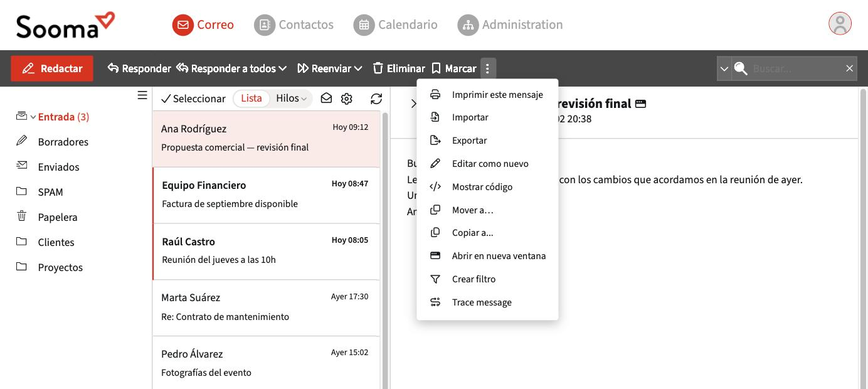Open search options dropdown arrow

724,68
